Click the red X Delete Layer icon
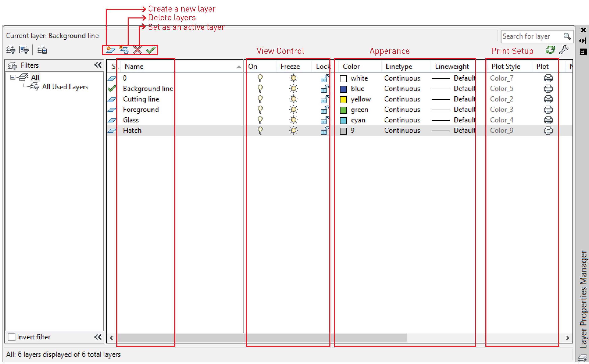 tap(138, 50)
